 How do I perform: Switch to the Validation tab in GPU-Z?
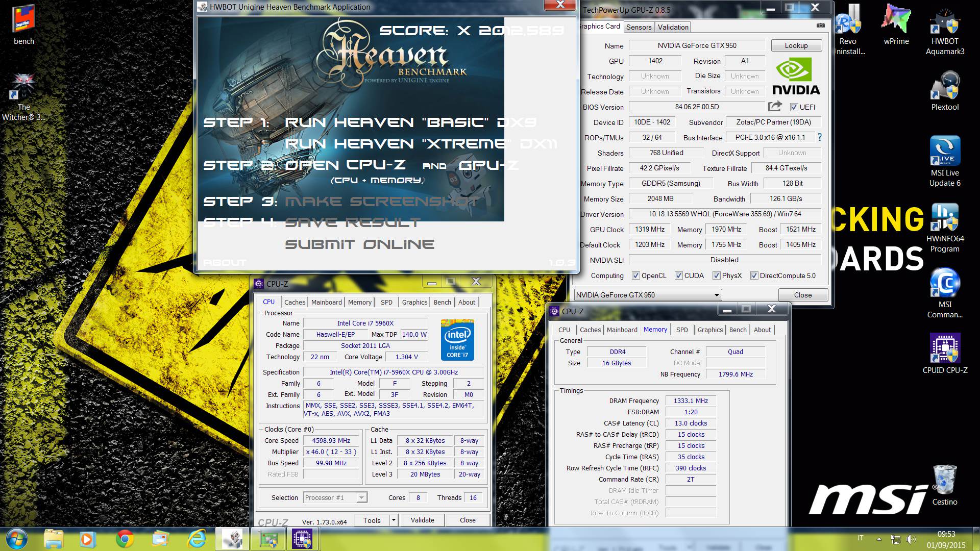pos(673,27)
